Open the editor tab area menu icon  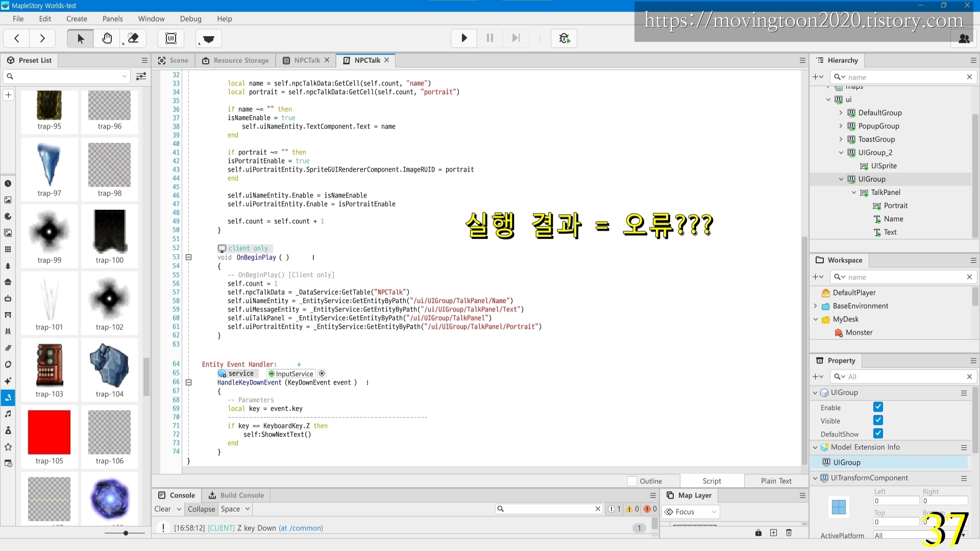pyautogui.click(x=802, y=60)
